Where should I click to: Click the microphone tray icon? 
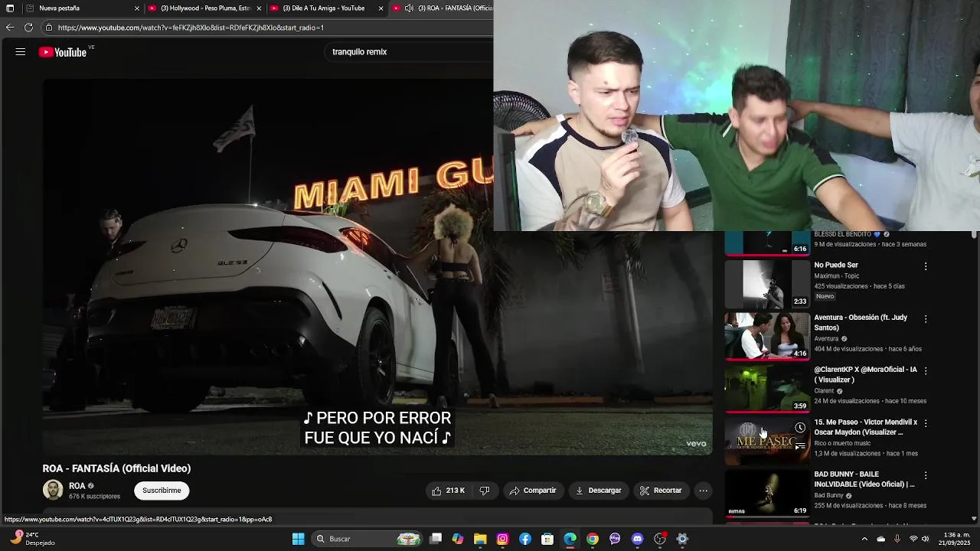coord(897,539)
